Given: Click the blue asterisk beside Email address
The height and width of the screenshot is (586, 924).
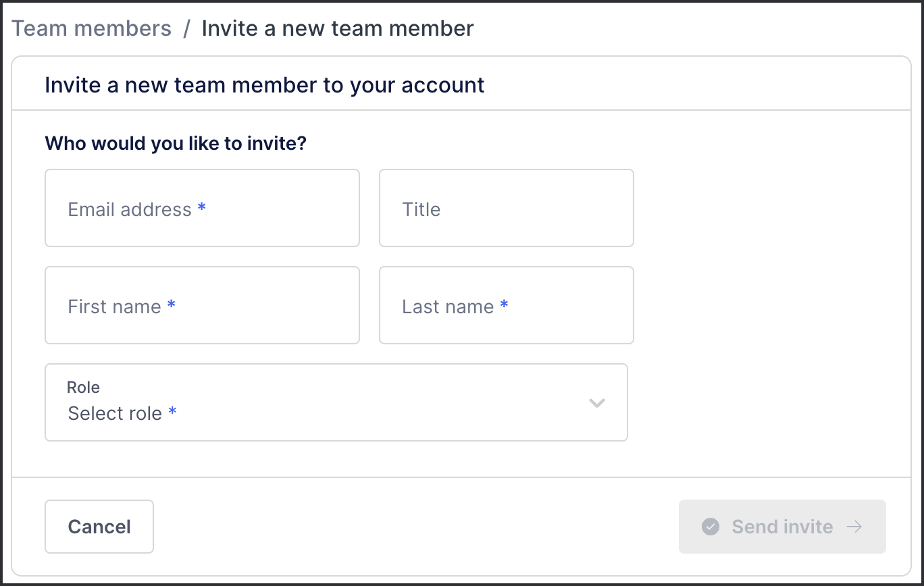Looking at the screenshot, I should coord(201,208).
